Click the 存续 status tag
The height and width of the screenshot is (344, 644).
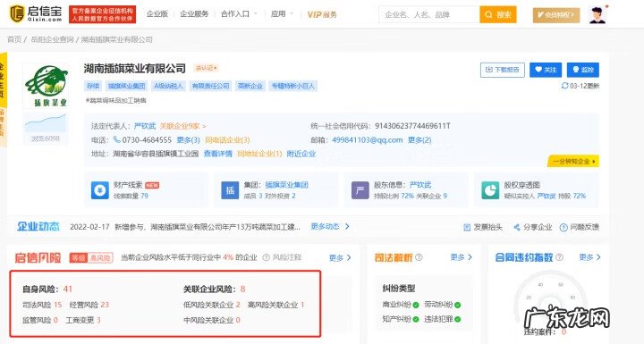point(93,86)
